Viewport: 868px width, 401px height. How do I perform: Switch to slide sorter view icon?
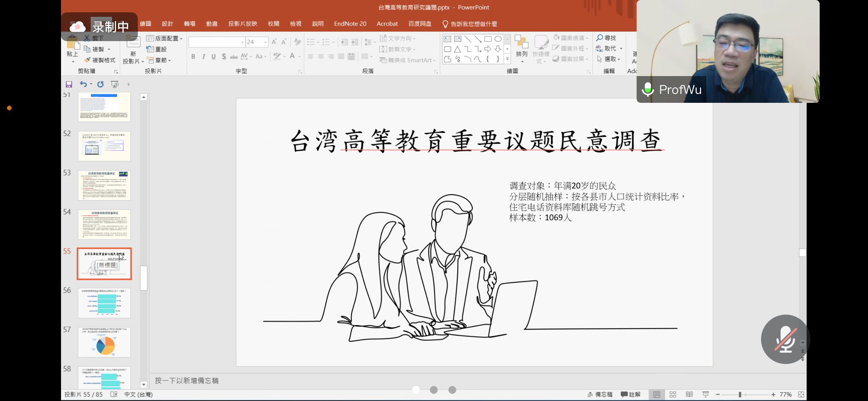[x=673, y=394]
